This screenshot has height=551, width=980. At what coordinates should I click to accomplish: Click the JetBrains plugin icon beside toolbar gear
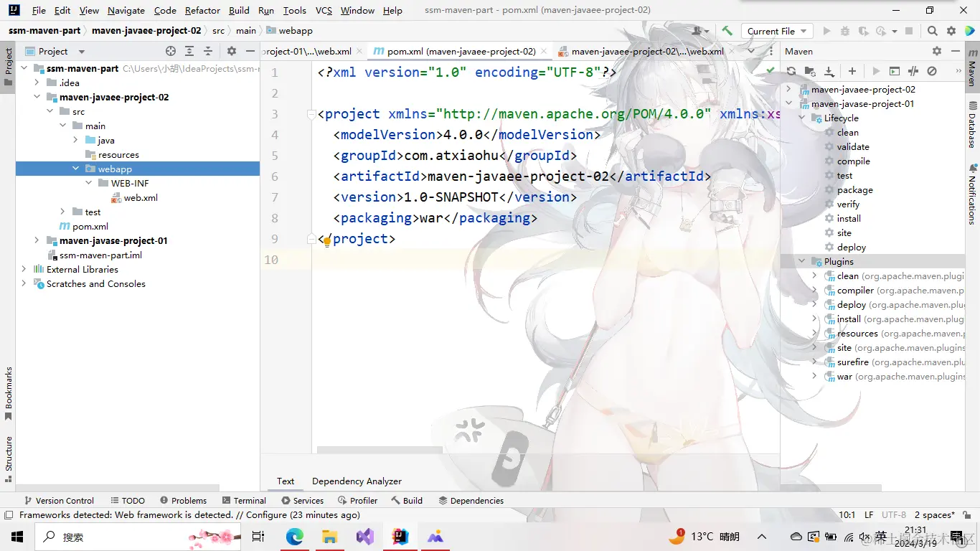click(969, 31)
